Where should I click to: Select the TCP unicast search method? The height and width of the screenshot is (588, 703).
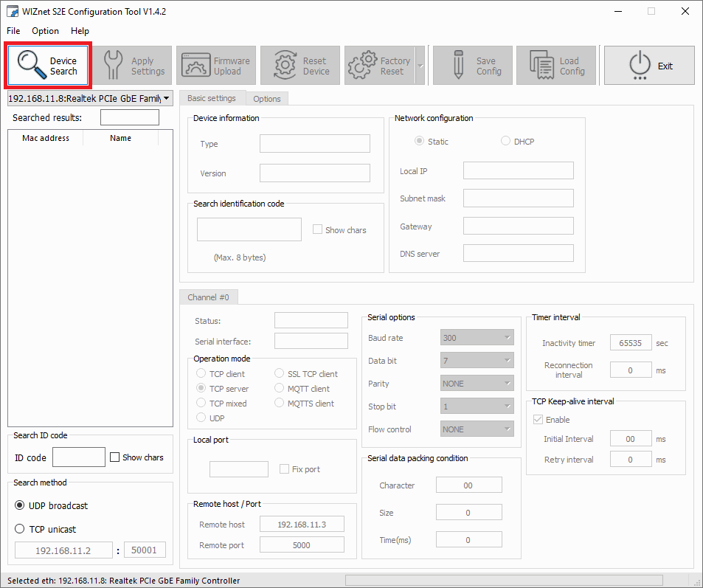(x=20, y=529)
